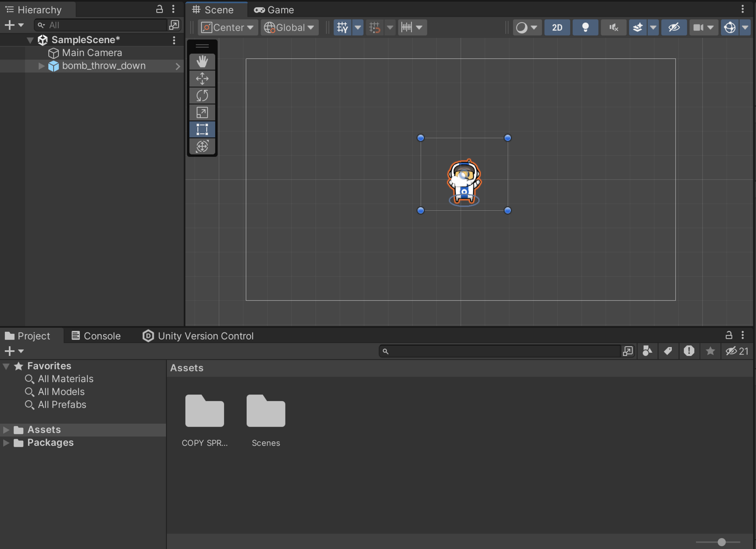
Task: Open Hierarchy search in Unity Search window
Action: point(174,25)
